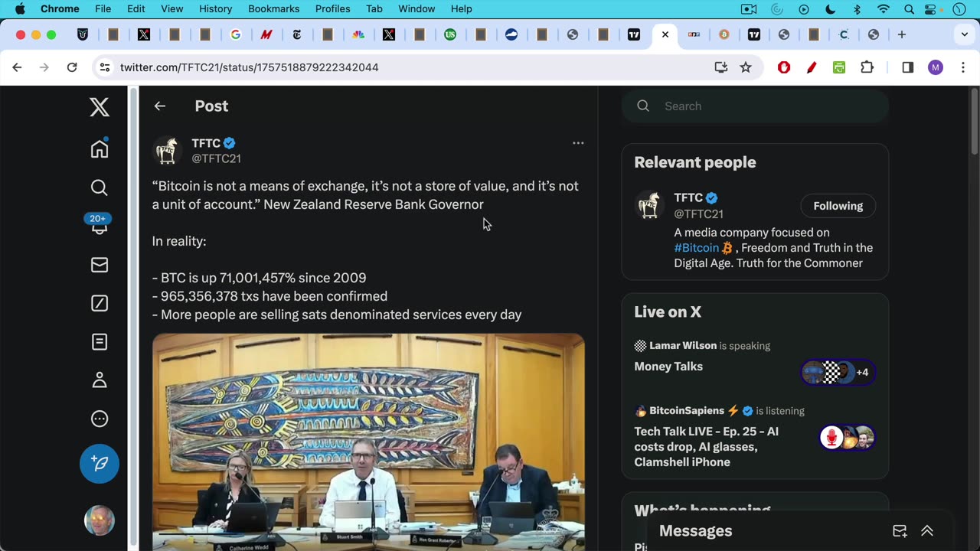Click Tech Talk LIVE speaker avatars

point(847,438)
